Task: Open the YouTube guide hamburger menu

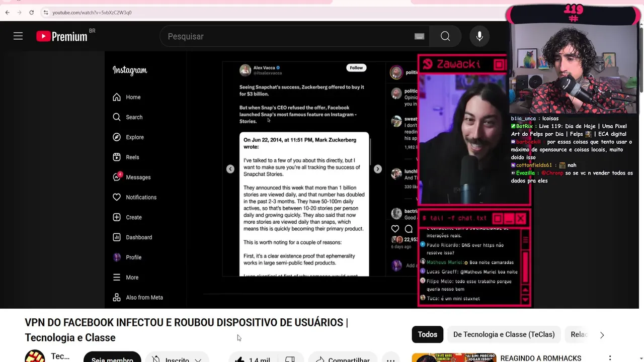Action: [18, 36]
